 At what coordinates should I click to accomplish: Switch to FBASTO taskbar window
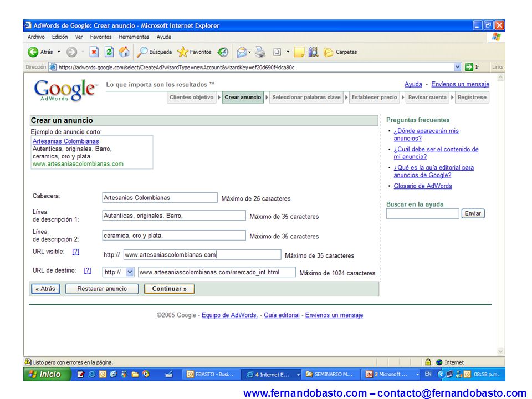point(211,374)
